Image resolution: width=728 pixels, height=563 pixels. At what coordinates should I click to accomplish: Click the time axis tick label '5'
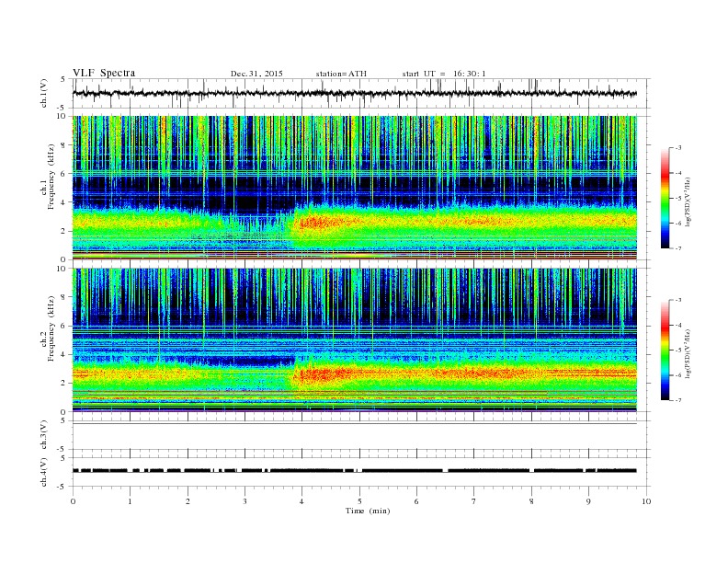pyautogui.click(x=359, y=501)
